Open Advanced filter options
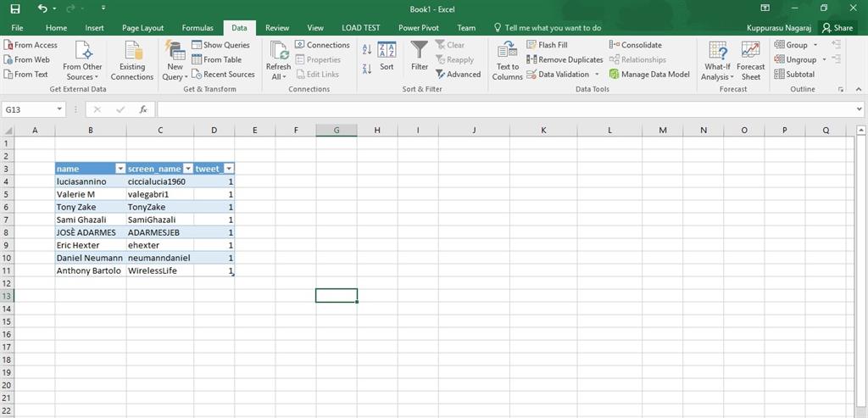This screenshot has width=868, height=418. (x=458, y=74)
